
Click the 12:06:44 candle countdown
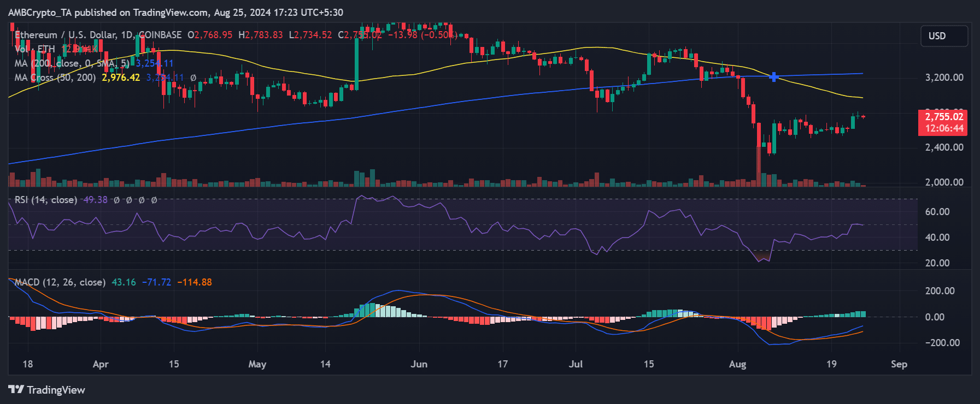click(944, 129)
